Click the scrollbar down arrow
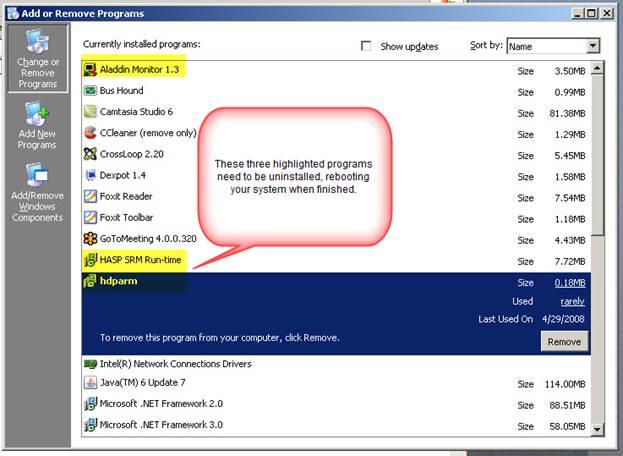 [597, 429]
